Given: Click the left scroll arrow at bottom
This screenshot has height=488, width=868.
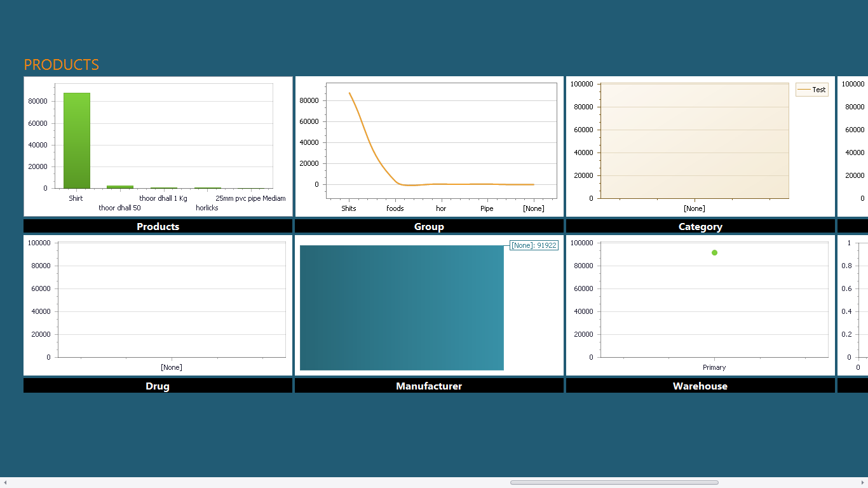Looking at the screenshot, I should [5, 483].
